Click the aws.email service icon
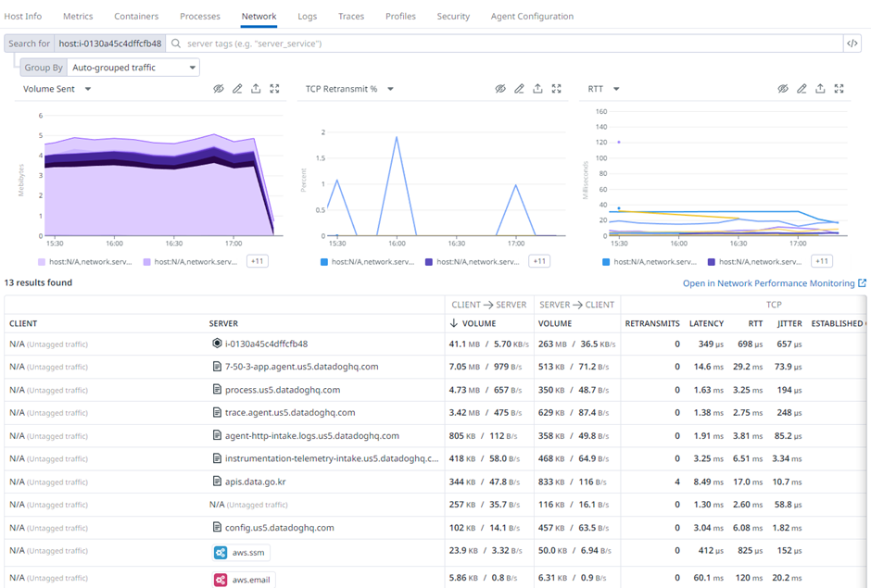The width and height of the screenshot is (871, 588). (x=221, y=581)
